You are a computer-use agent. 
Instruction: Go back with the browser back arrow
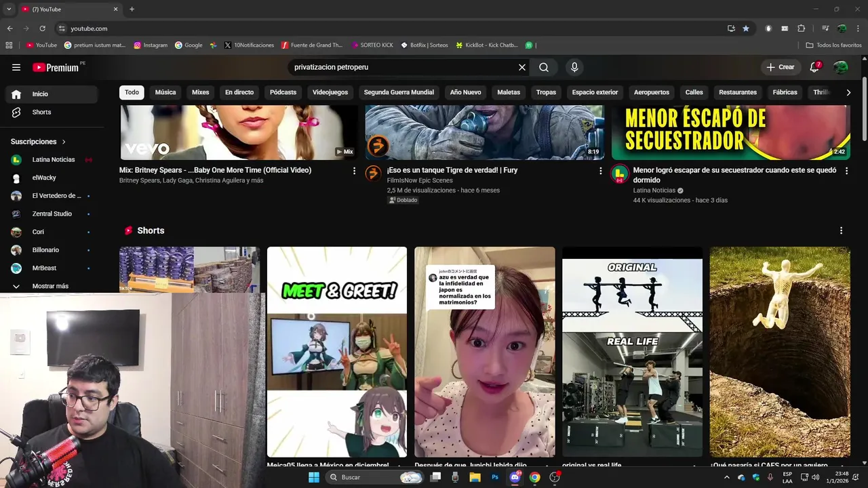click(x=10, y=28)
